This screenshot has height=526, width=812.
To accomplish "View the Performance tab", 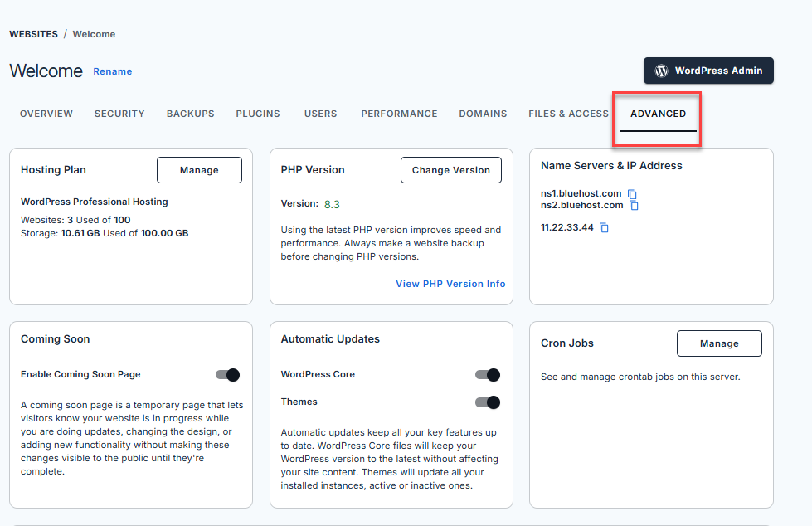I will [399, 114].
